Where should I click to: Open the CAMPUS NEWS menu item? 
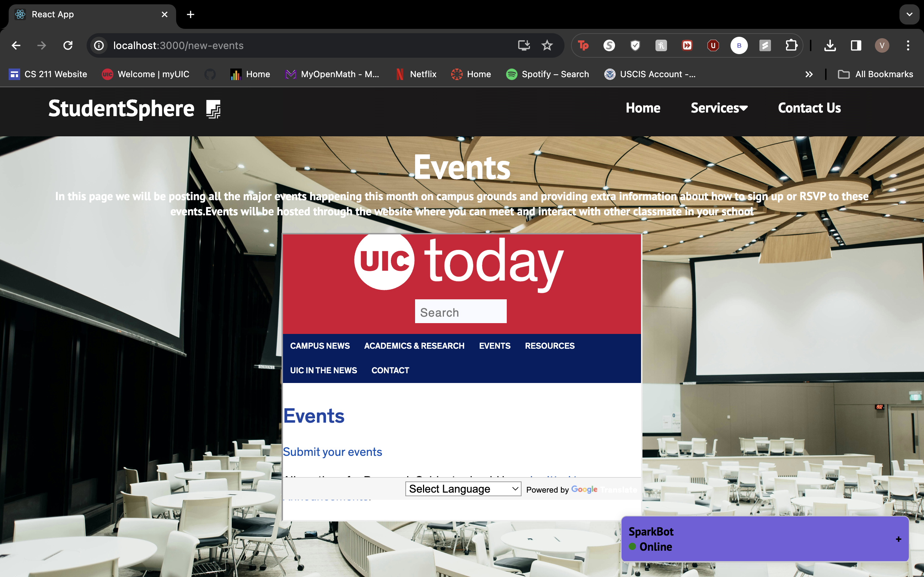tap(319, 346)
